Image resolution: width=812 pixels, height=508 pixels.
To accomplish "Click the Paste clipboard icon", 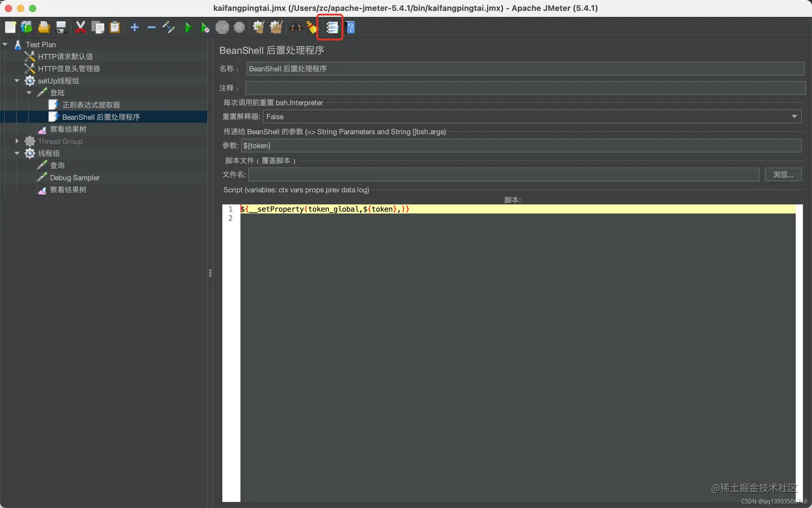I will [x=115, y=27].
